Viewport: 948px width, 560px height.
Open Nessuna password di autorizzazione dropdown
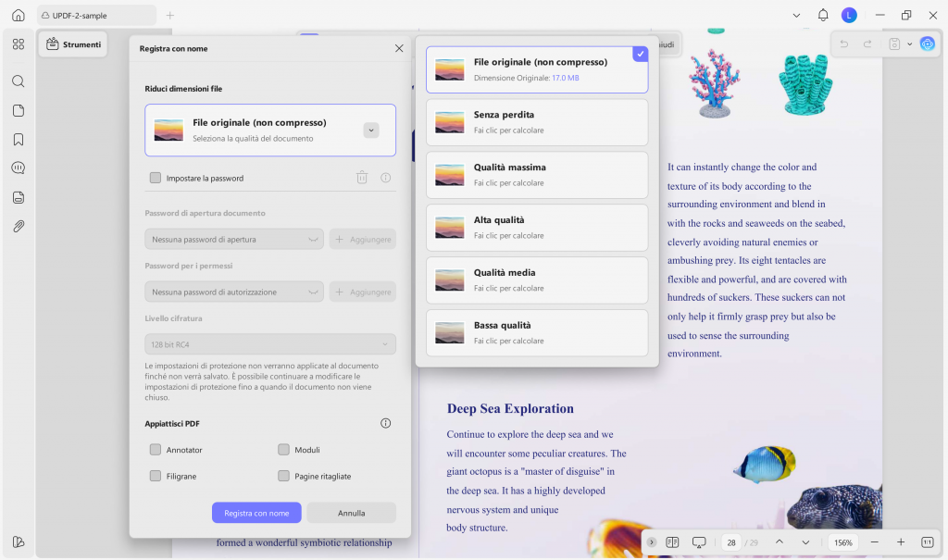click(x=234, y=292)
